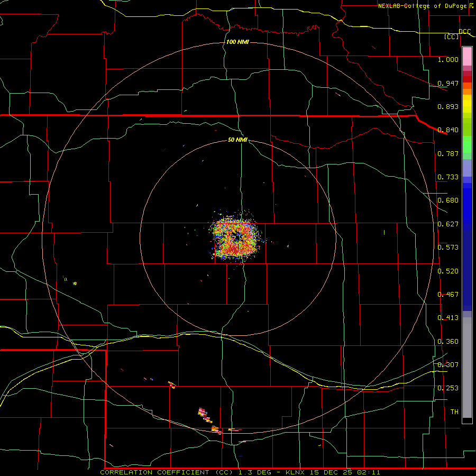476x476 pixels.
Task: Click the "KLNX" radar site identifier
Action: point(295,472)
